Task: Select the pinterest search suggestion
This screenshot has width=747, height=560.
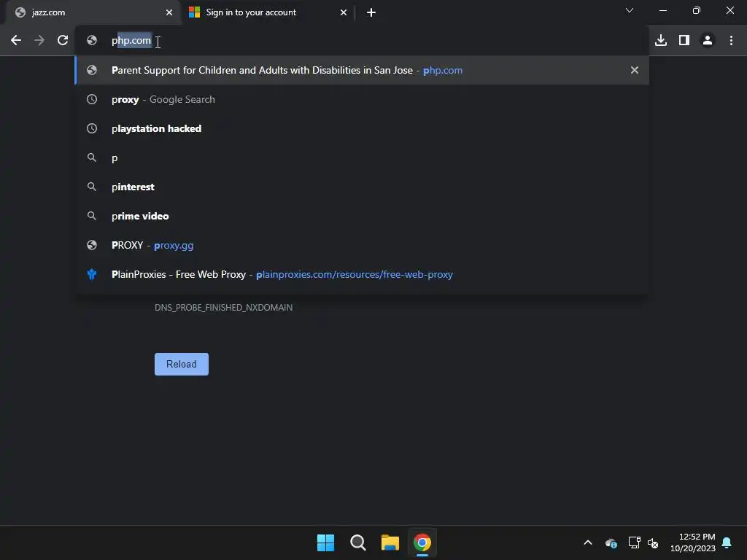Action: (x=362, y=187)
